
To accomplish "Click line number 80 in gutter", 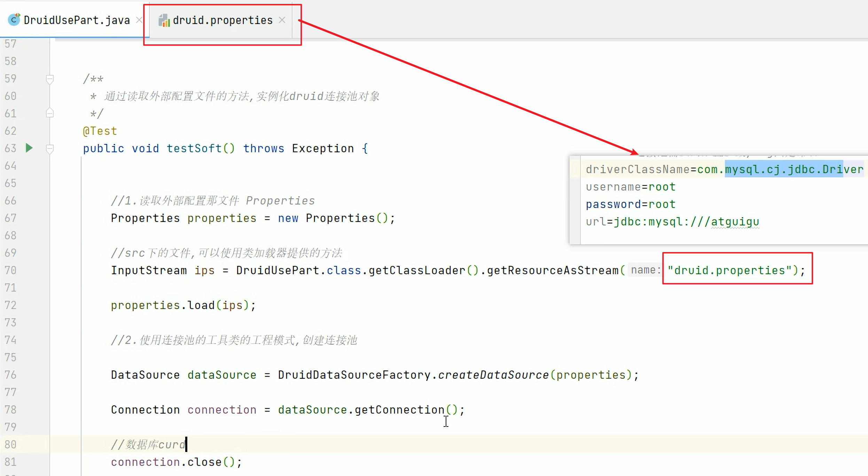I will coord(10,445).
